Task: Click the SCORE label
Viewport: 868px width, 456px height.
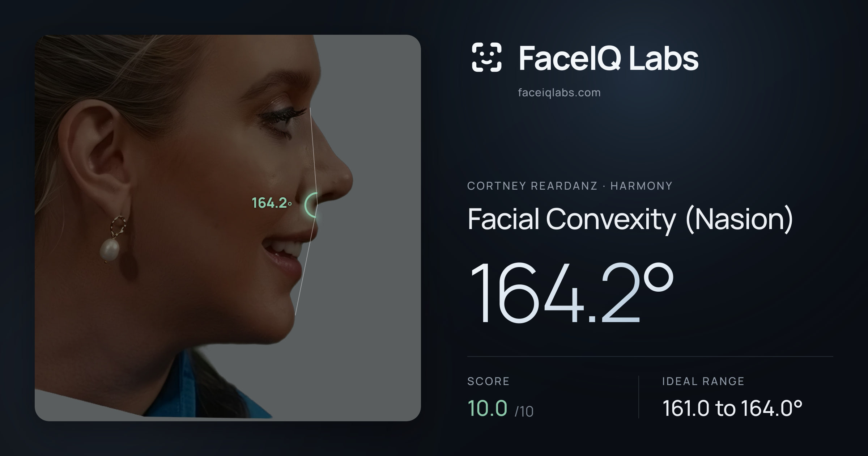Action: point(488,381)
